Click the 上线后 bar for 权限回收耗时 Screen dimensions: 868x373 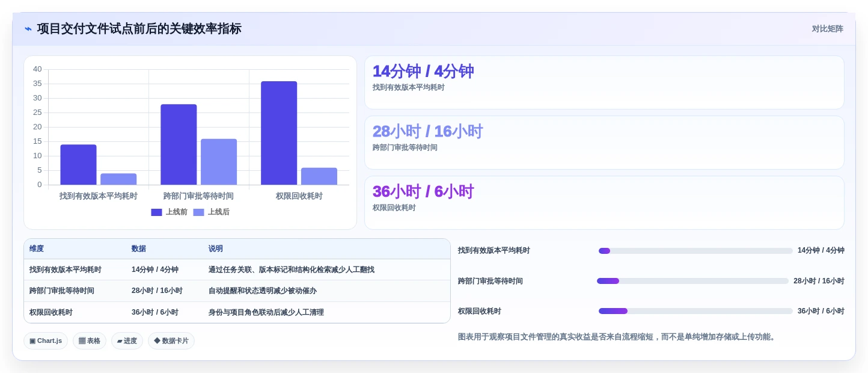319,176
